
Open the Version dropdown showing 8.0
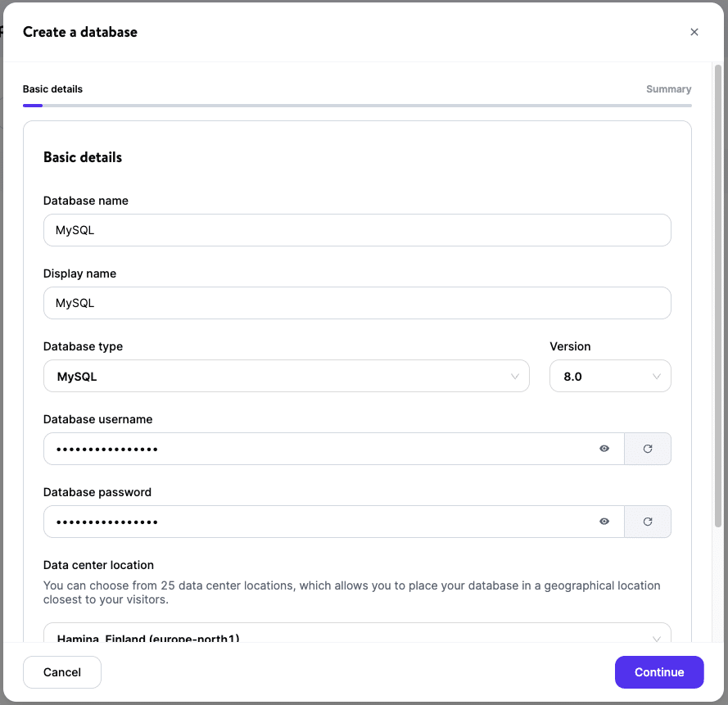point(610,376)
